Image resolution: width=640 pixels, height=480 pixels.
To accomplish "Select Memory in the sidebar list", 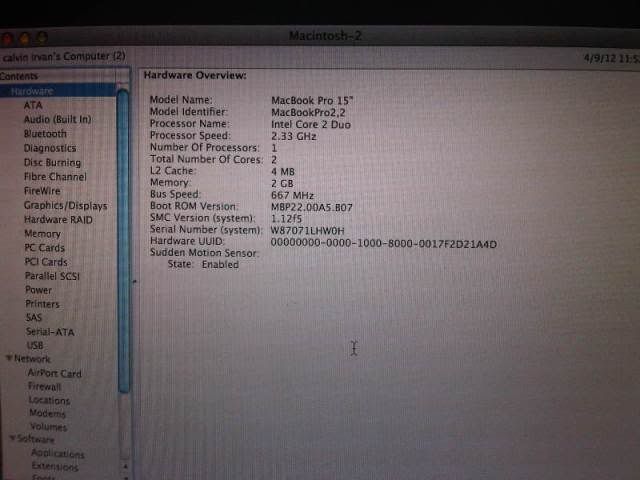I will point(42,233).
